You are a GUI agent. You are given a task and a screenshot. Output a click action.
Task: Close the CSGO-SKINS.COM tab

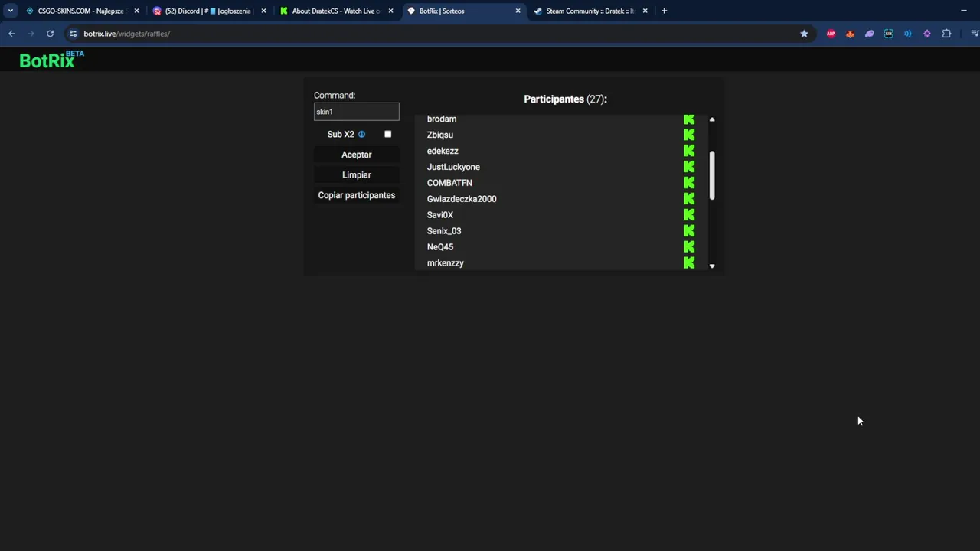coord(136,11)
